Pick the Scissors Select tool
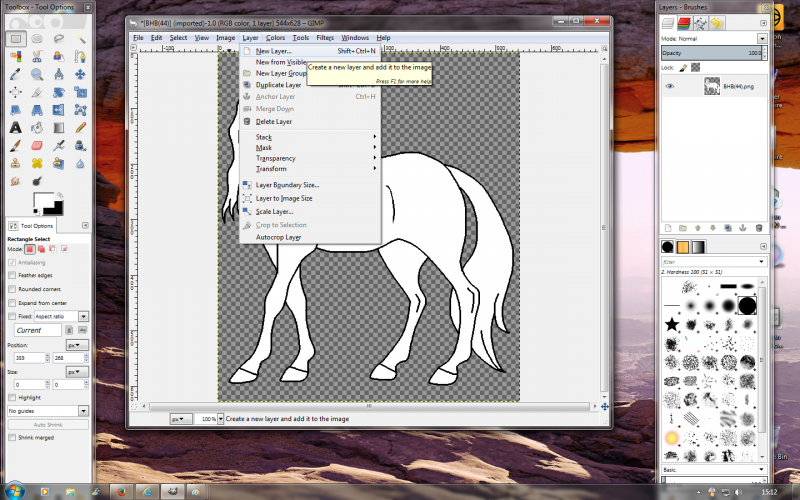 (x=37, y=56)
